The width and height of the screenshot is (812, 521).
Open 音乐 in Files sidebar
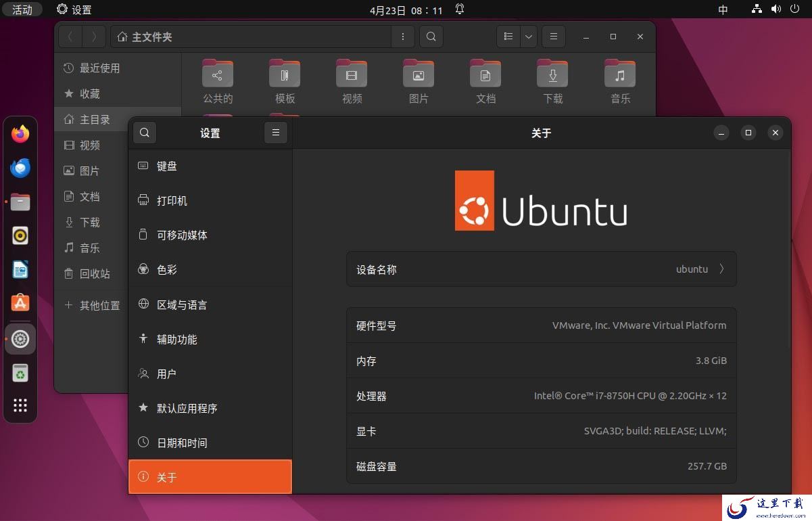click(x=93, y=248)
